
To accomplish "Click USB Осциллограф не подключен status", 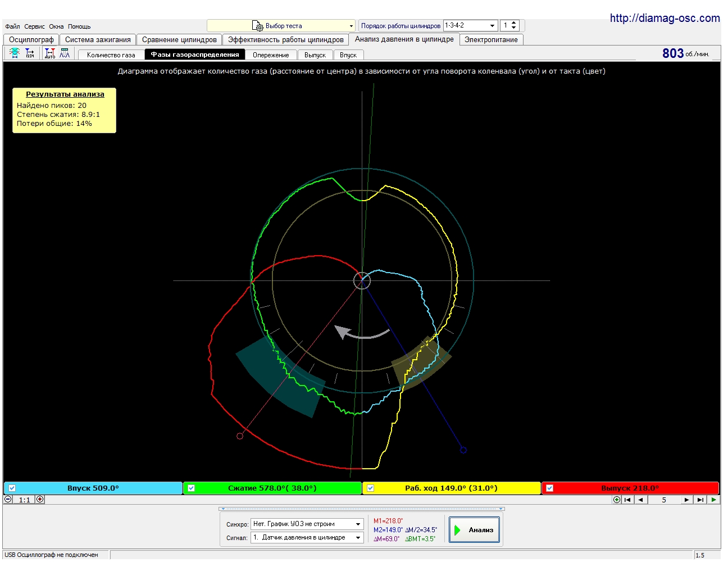I will (x=51, y=555).
